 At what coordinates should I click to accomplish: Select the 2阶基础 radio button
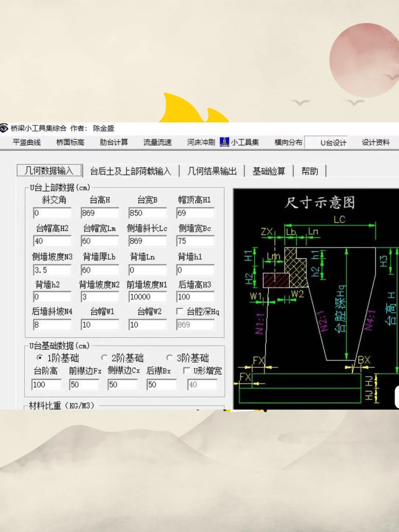click(105, 358)
